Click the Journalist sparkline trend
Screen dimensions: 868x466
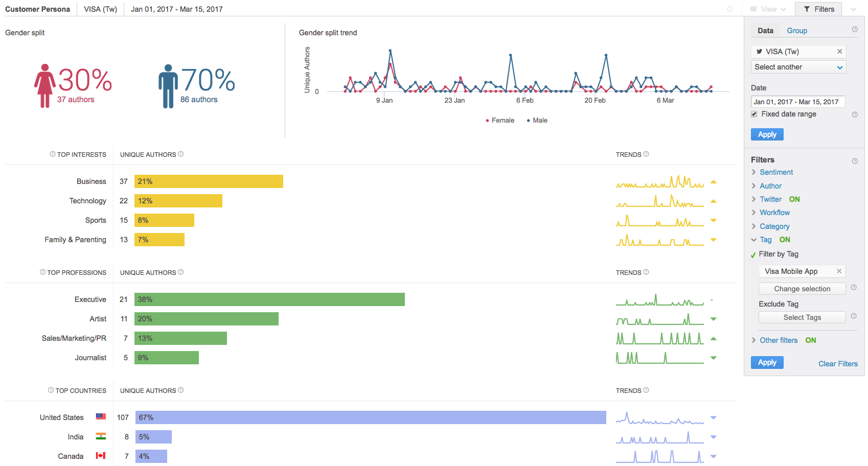tap(660, 358)
